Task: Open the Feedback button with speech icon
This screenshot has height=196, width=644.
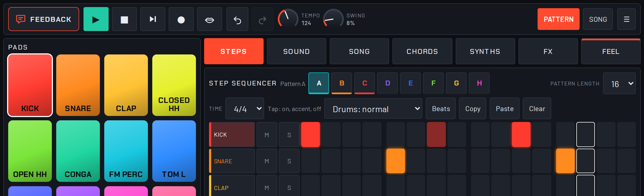Action: coord(44,19)
